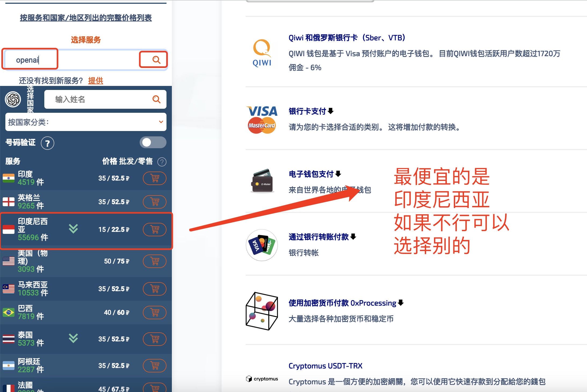
Task: Select Qiwi 和俄罗斯银行卡 payment option
Action: pyautogui.click(x=347, y=38)
